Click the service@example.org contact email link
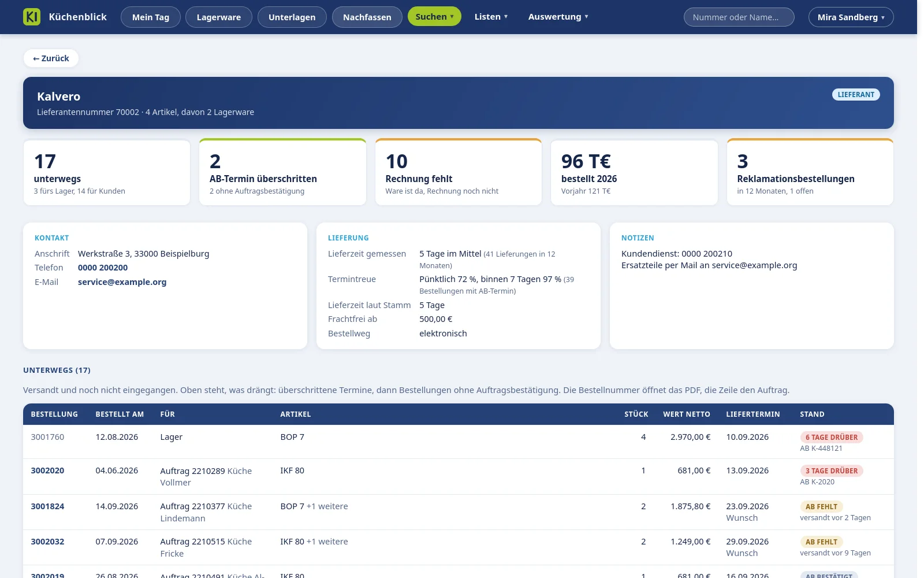 [x=122, y=282]
